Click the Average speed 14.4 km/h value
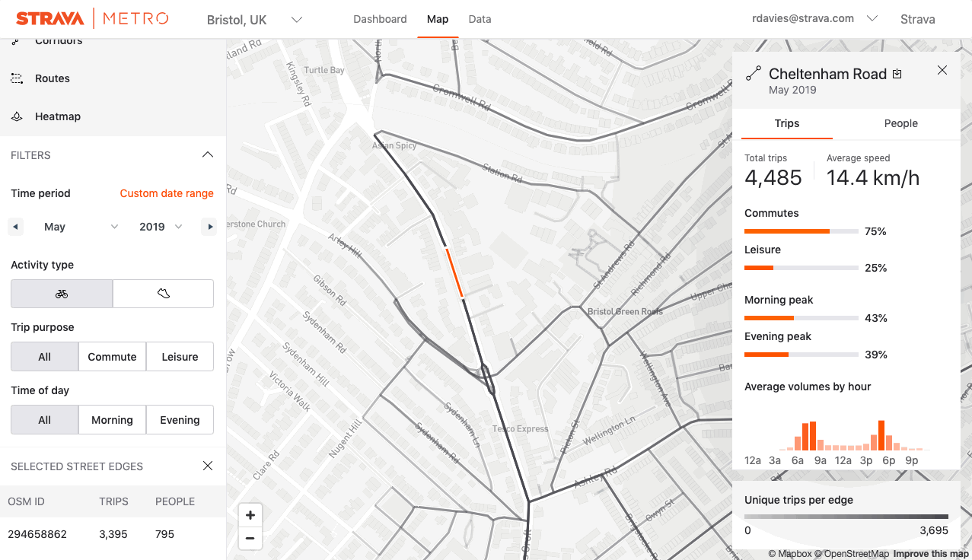Image resolution: width=972 pixels, height=560 pixels. click(873, 178)
